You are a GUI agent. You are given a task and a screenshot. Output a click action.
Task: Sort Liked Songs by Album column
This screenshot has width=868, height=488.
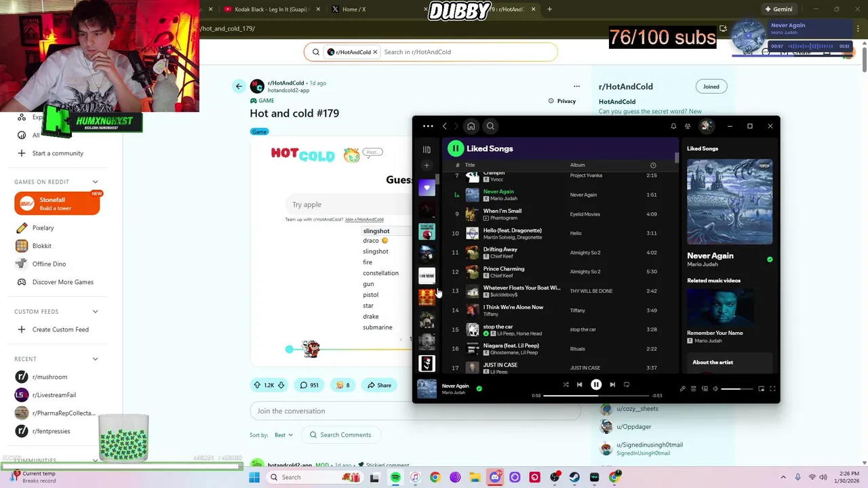pos(577,165)
